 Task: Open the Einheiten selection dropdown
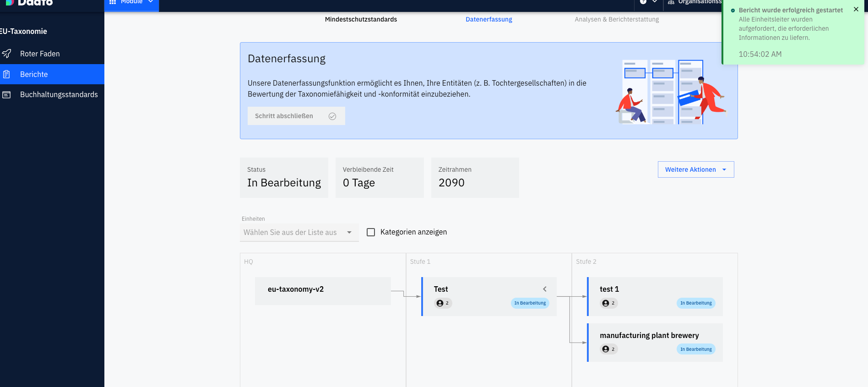299,232
